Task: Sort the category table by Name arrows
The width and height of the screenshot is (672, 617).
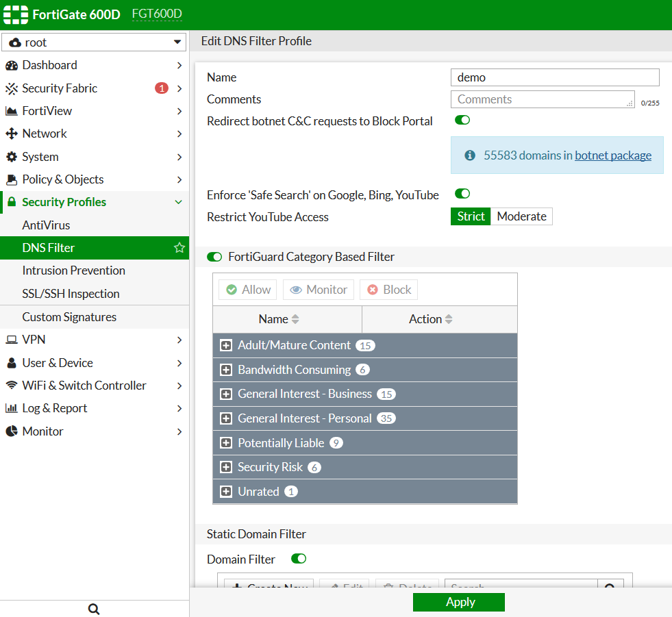Action: pyautogui.click(x=295, y=319)
